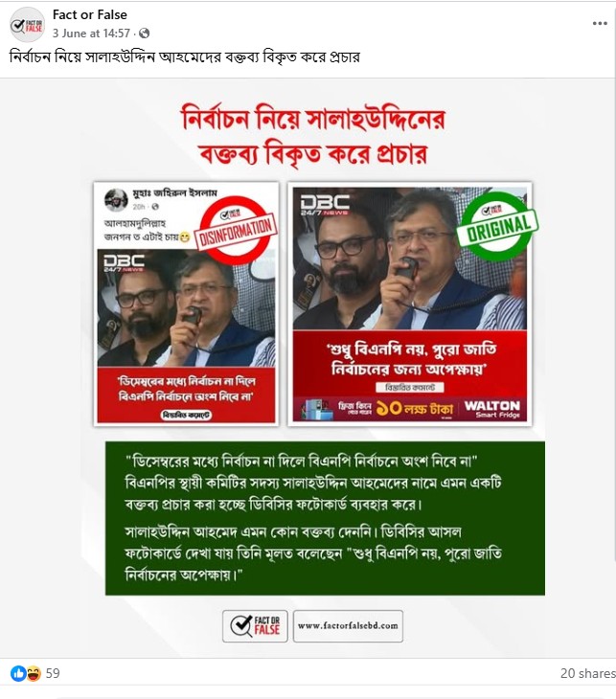Open the Fact or False profile picture
Image resolution: width=616 pixels, height=699 pixels.
click(x=27, y=25)
